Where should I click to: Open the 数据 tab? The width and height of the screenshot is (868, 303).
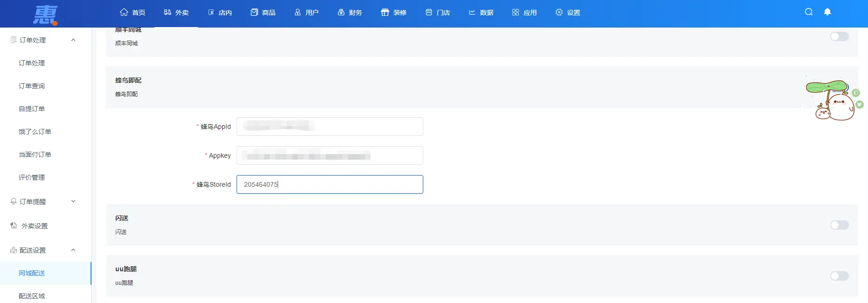tap(481, 13)
